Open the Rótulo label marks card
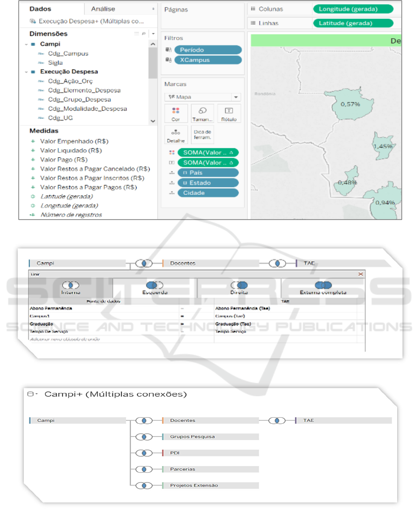This screenshot has width=420, height=509. (229, 113)
